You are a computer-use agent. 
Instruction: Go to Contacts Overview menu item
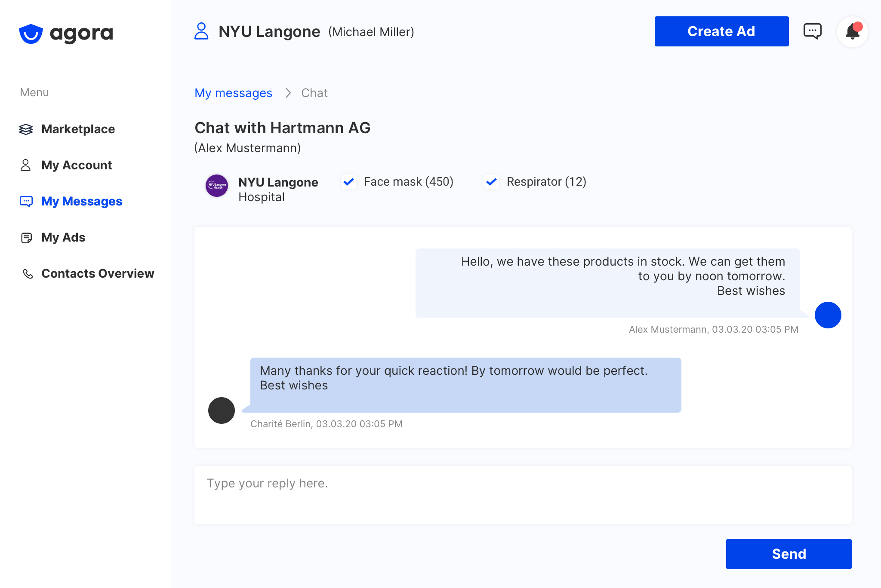pos(98,273)
